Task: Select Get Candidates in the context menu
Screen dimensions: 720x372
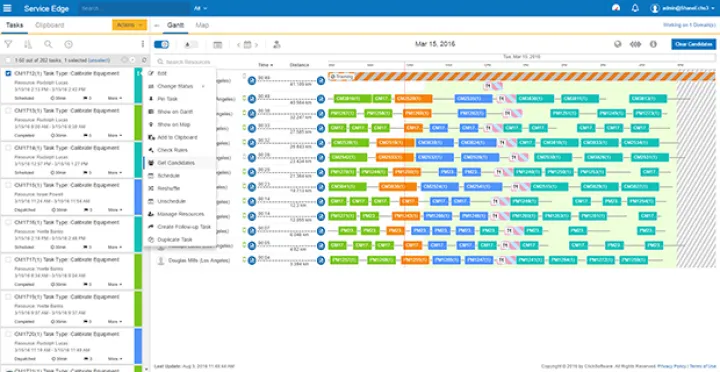Action: tap(180, 163)
